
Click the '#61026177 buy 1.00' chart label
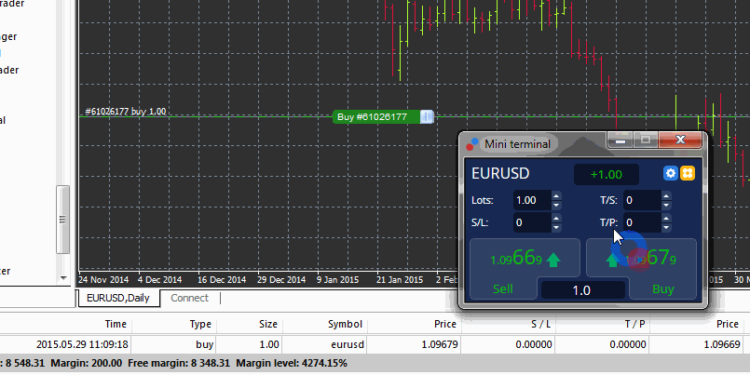click(125, 111)
